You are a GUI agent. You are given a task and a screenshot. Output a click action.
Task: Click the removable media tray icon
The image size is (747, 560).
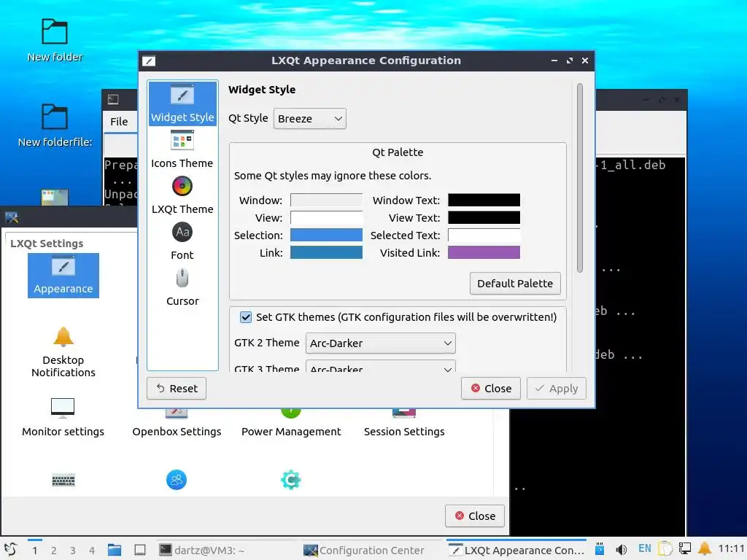click(x=600, y=550)
